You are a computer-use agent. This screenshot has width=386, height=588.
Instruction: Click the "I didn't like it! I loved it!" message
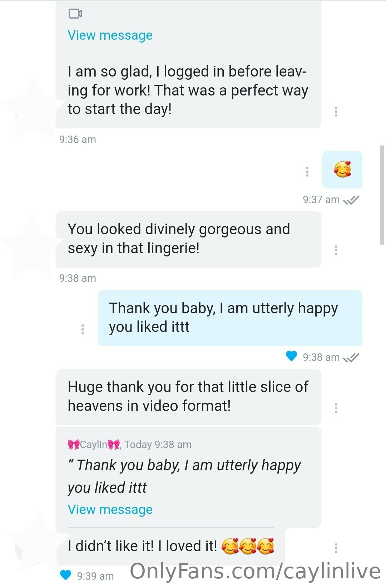click(x=171, y=546)
